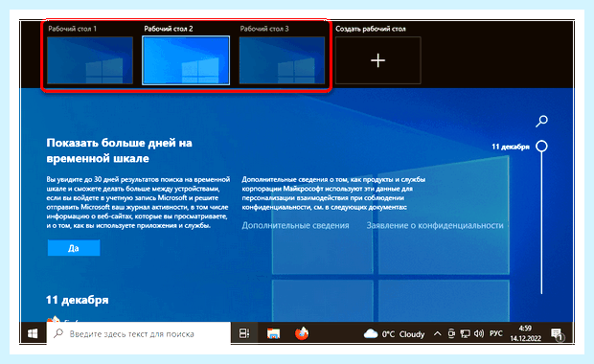Open the Дополнительные сведения link
This screenshot has width=594, height=364.
[x=295, y=225]
